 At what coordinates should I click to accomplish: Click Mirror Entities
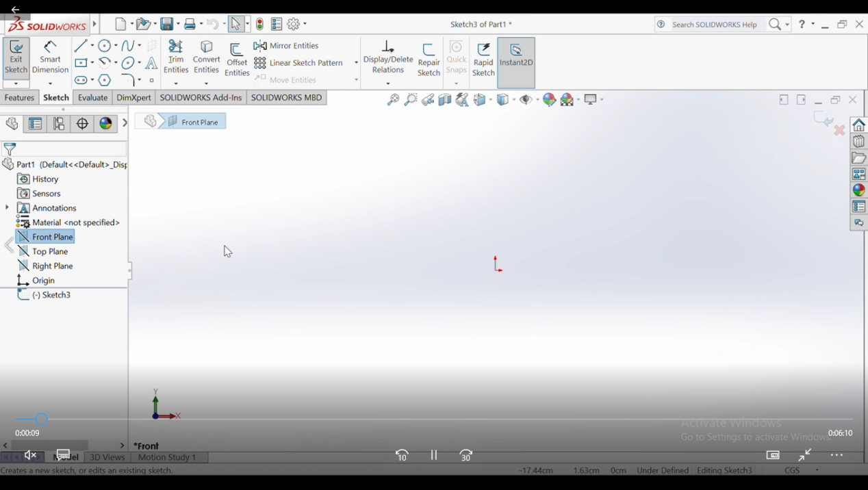(x=286, y=46)
